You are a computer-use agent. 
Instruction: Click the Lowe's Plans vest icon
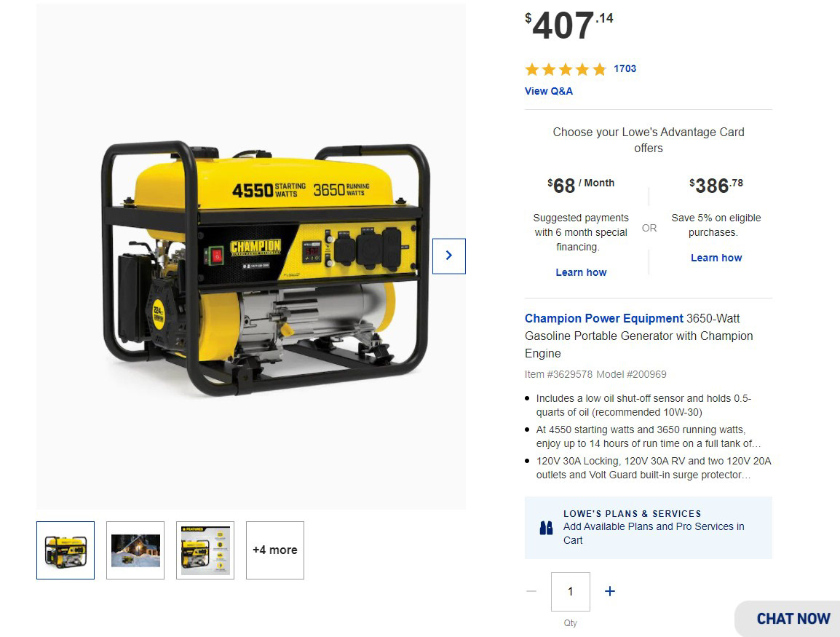coord(546,529)
